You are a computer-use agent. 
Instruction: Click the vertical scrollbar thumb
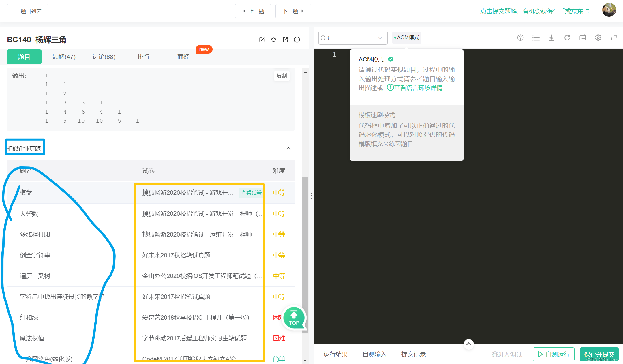305,255
